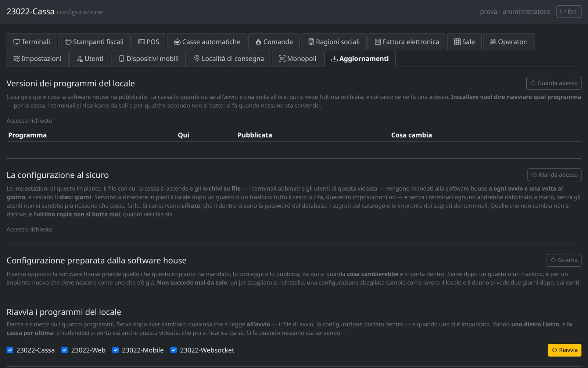Screen dimensions: 588x368
Task: Click the Qui column header
Action: 183,135
